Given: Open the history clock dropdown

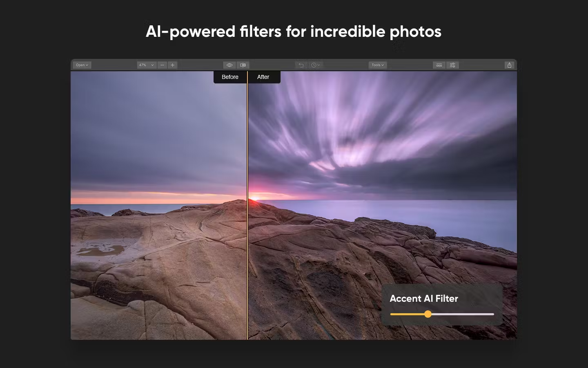Looking at the screenshot, I should point(315,65).
